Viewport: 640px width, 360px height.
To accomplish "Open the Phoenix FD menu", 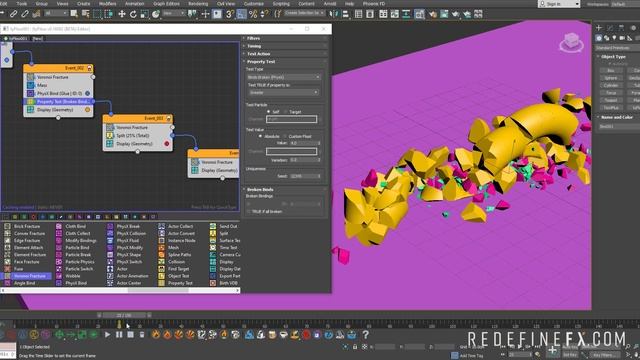I will (374, 4).
